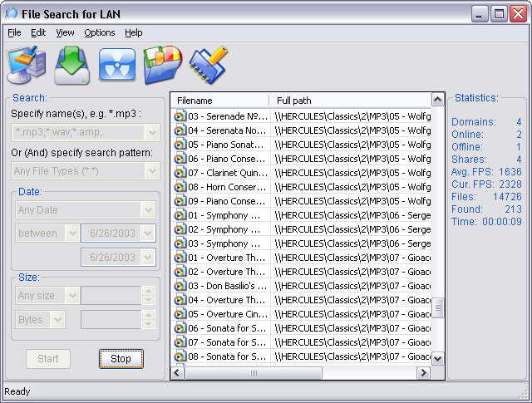Open the Any Date dropdown
The height and width of the screenshot is (403, 532).
click(x=148, y=210)
